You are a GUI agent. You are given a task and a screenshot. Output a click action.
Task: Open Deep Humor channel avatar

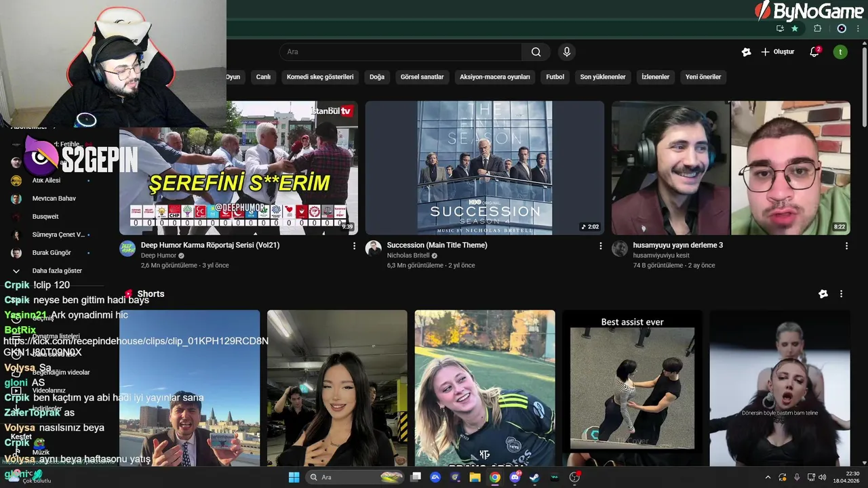127,248
